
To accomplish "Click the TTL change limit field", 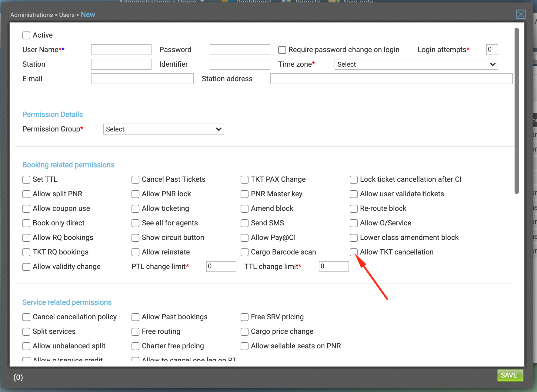I will pyautogui.click(x=334, y=267).
